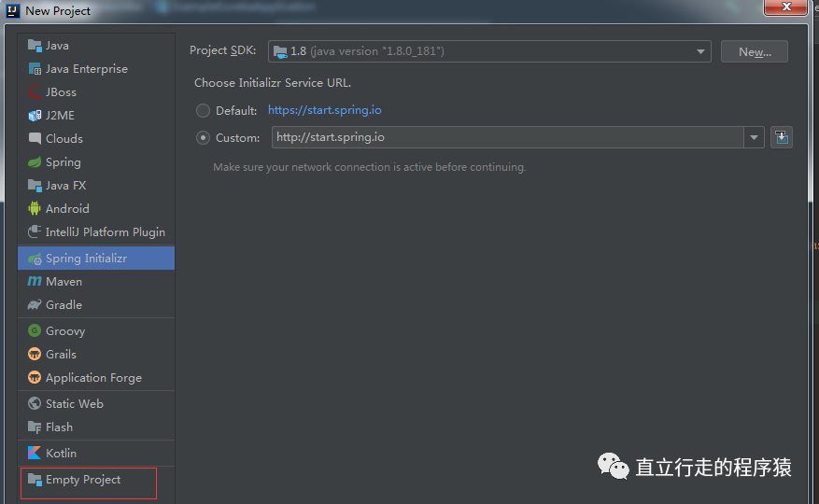The width and height of the screenshot is (819, 504).
Task: Open the https://start.spring.io link
Action: tap(324, 110)
